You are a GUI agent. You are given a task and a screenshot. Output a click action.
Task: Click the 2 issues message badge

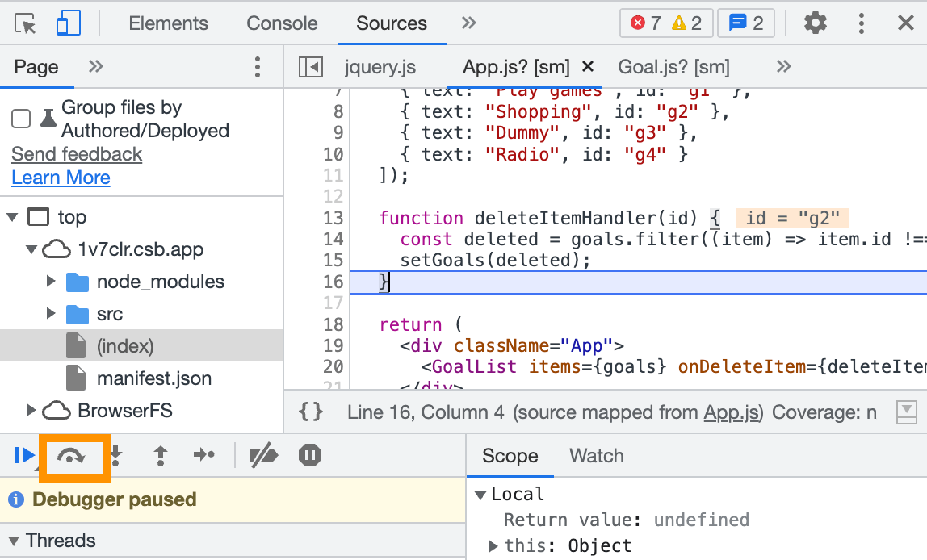(x=746, y=23)
